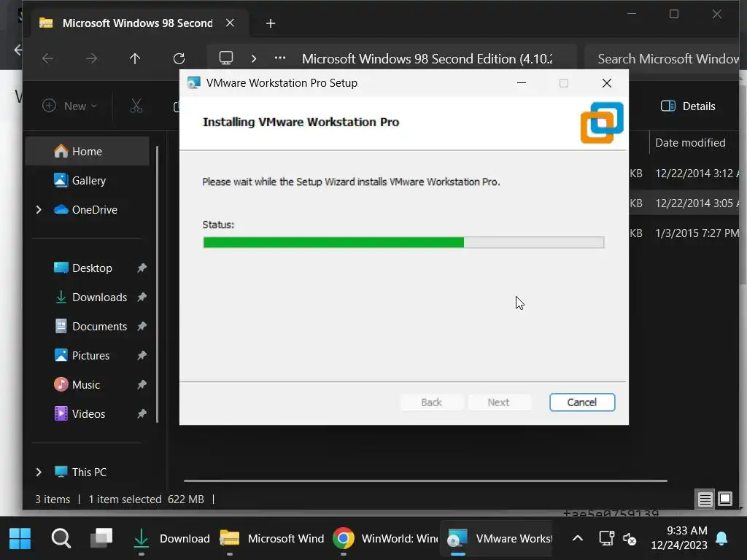747x560 pixels.
Task: Open the muted volume icon in tray
Action: tap(630, 539)
